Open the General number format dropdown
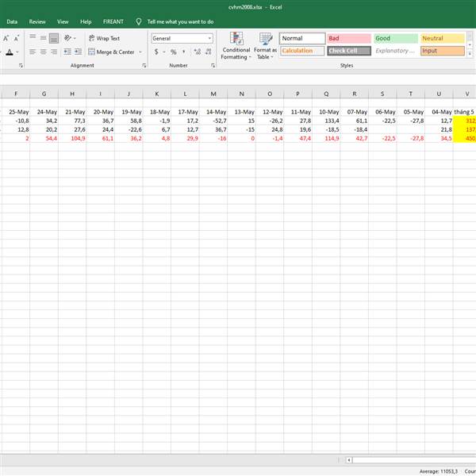This screenshot has height=476, width=476. click(x=182, y=38)
